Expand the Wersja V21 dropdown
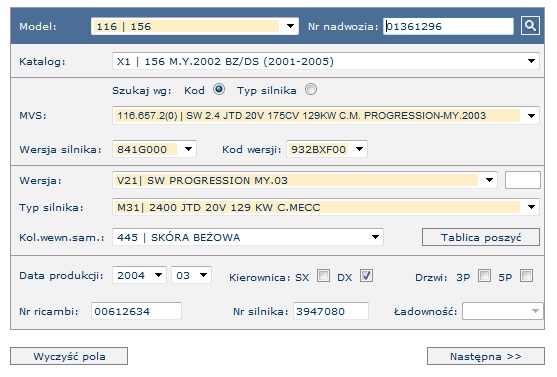This screenshot has height=377, width=557. [x=304, y=180]
